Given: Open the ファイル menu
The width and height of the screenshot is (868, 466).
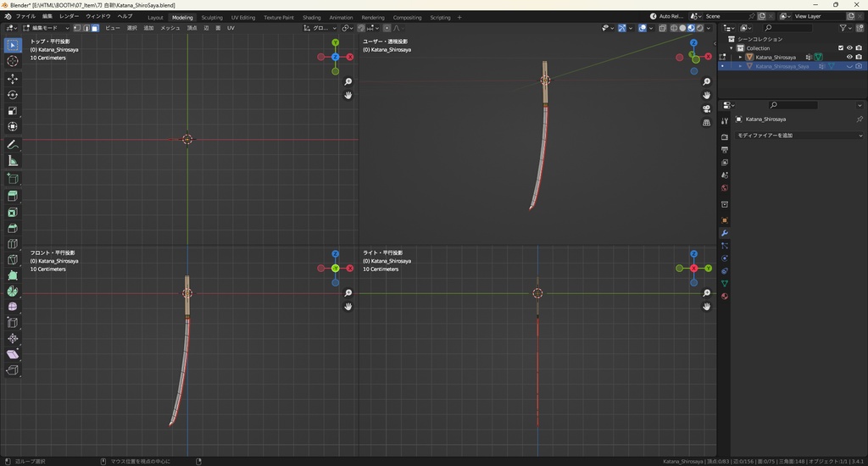Looking at the screenshot, I should point(25,17).
